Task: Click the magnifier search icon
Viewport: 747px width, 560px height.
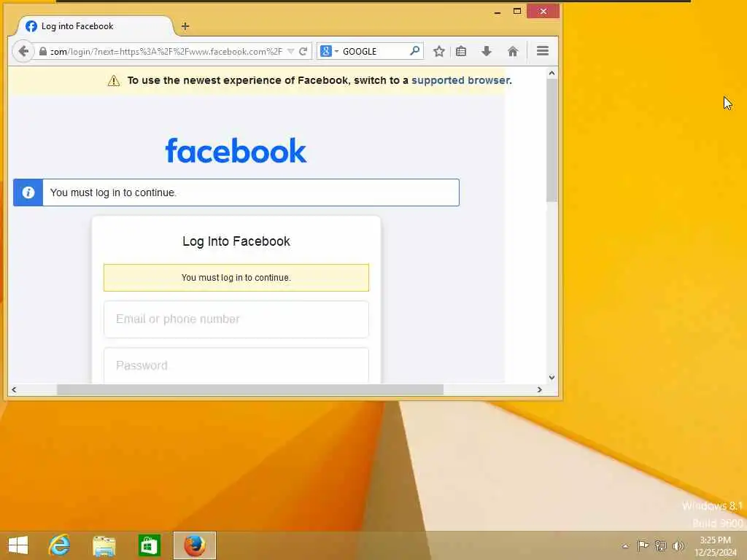Action: (414, 50)
